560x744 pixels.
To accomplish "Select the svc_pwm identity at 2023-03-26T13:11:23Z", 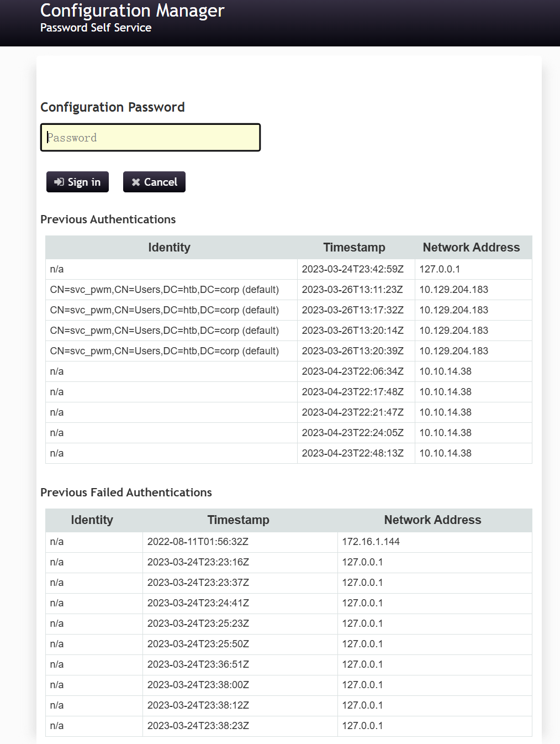I will 164,290.
